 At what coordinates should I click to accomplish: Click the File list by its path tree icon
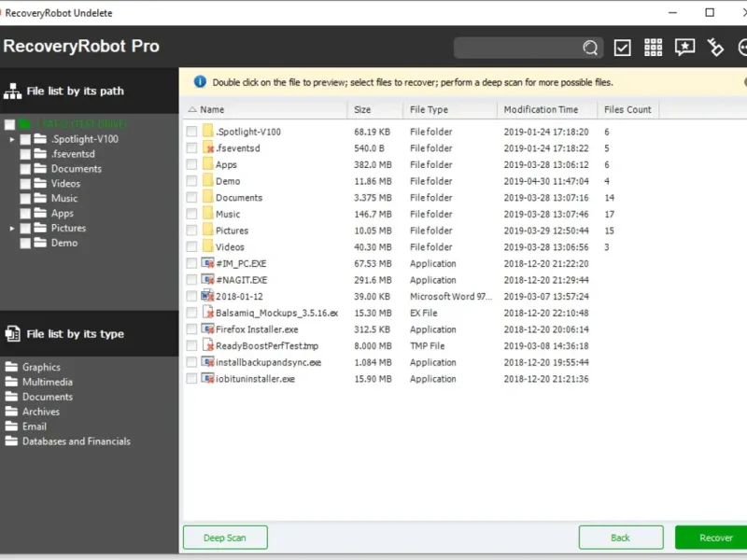[12, 91]
